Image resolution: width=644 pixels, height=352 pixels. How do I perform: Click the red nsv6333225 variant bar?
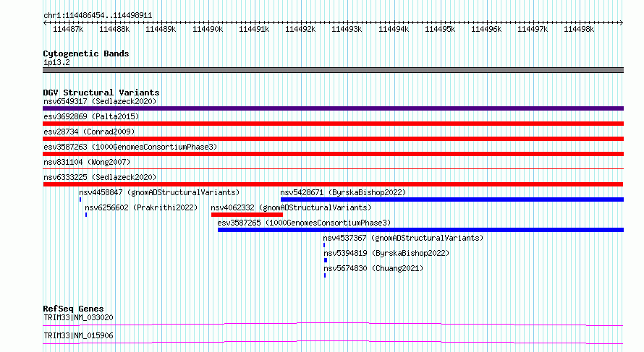click(x=333, y=184)
